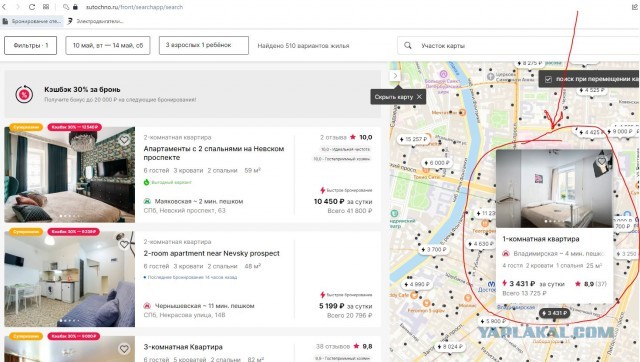Click 'Найдено 510 вариантов жилья' text

click(303, 46)
